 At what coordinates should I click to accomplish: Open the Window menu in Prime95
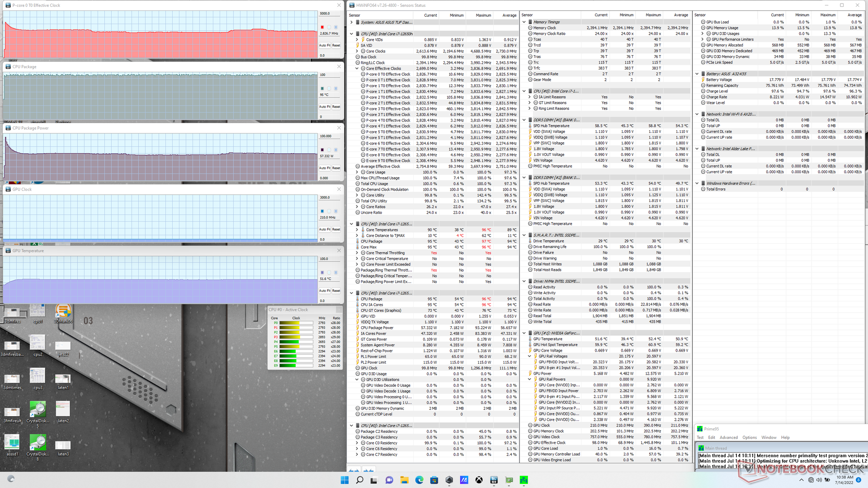click(x=769, y=437)
